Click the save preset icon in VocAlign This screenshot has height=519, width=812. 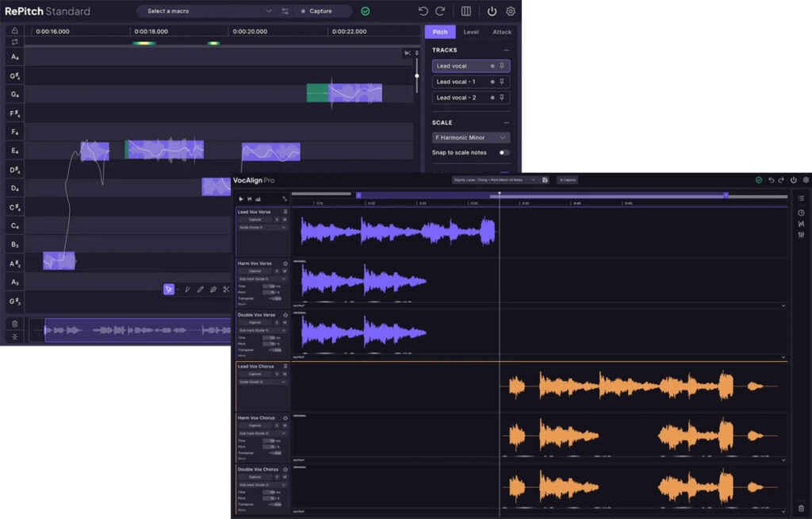click(545, 180)
